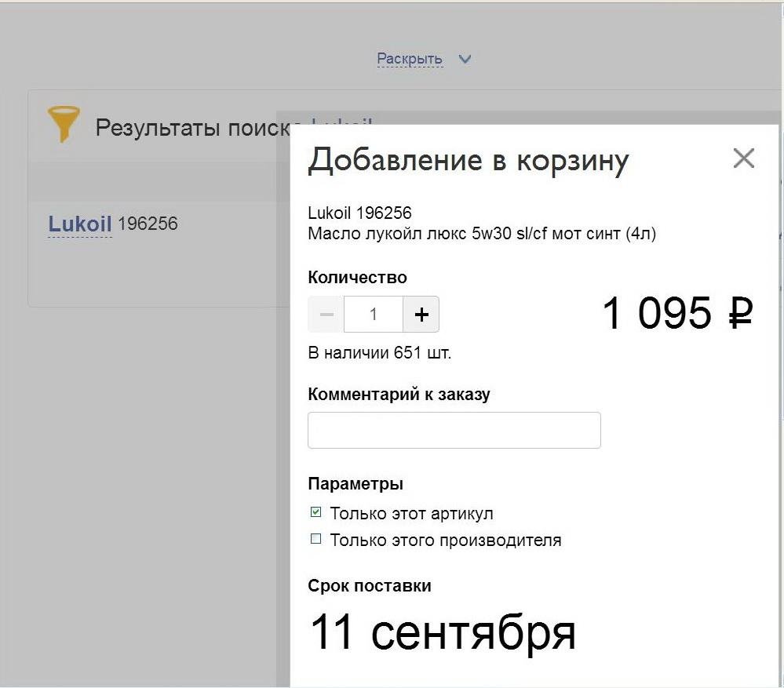Select the article number 196256 in results
The width and height of the screenshot is (784, 688).
pyautogui.click(x=148, y=224)
